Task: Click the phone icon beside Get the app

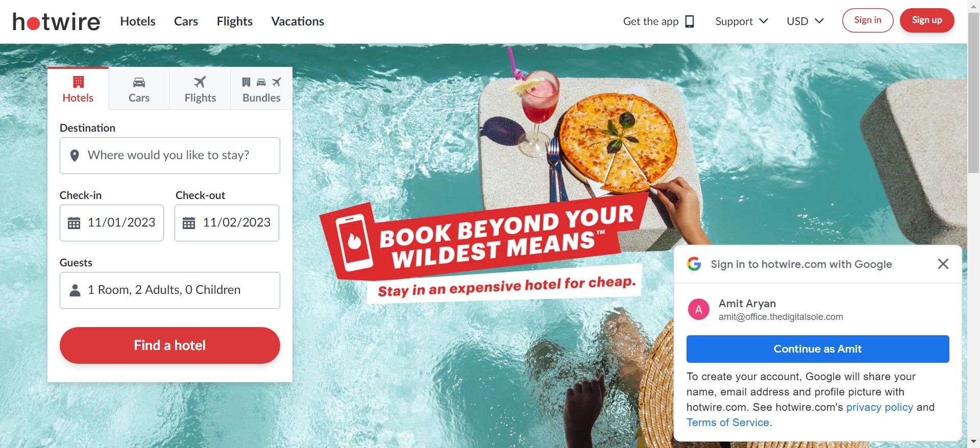Action: tap(690, 21)
